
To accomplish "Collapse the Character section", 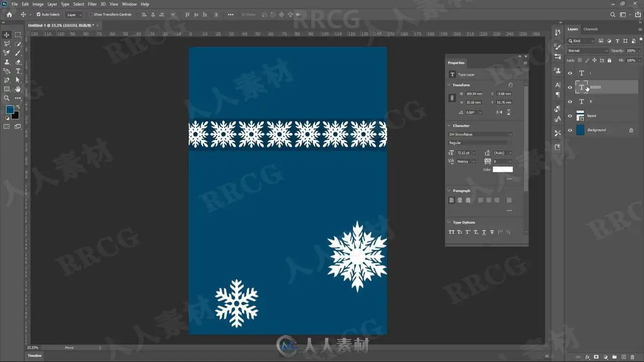I will [449, 126].
